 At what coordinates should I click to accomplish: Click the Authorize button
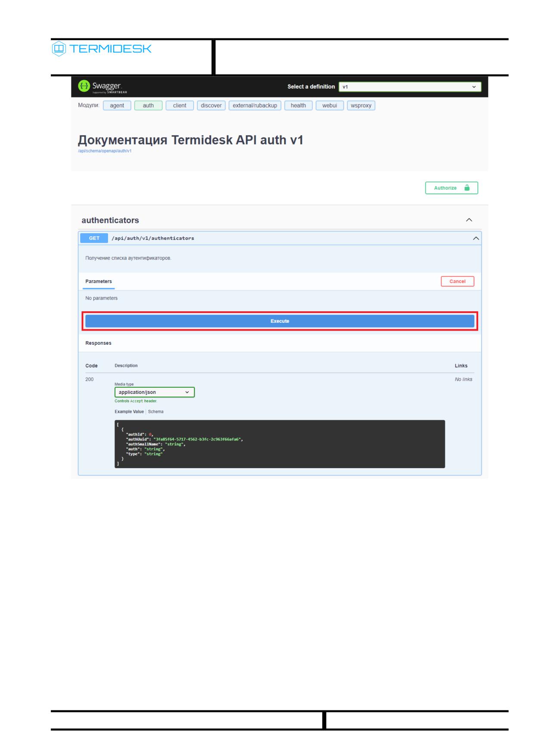pyautogui.click(x=451, y=188)
